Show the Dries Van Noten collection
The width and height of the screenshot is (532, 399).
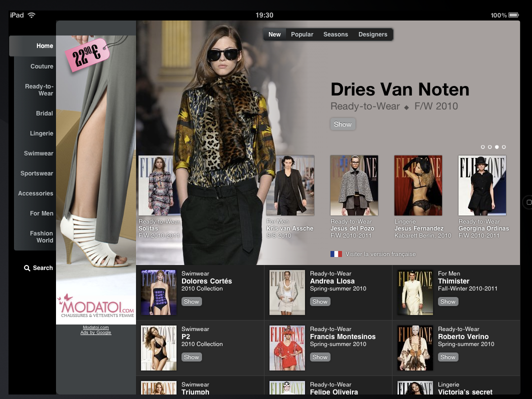(342, 124)
